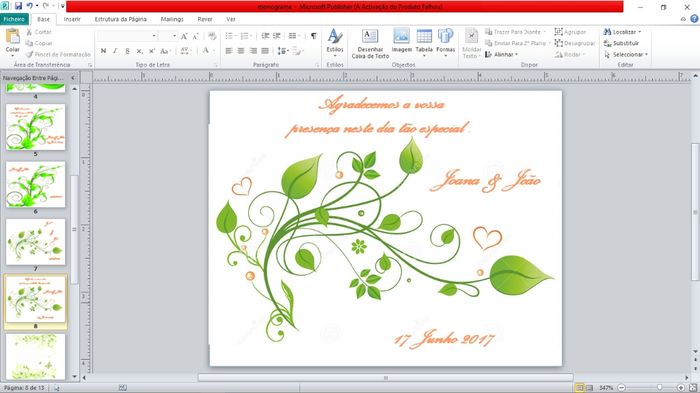
Task: Switch to the Mailings tab
Action: (172, 19)
